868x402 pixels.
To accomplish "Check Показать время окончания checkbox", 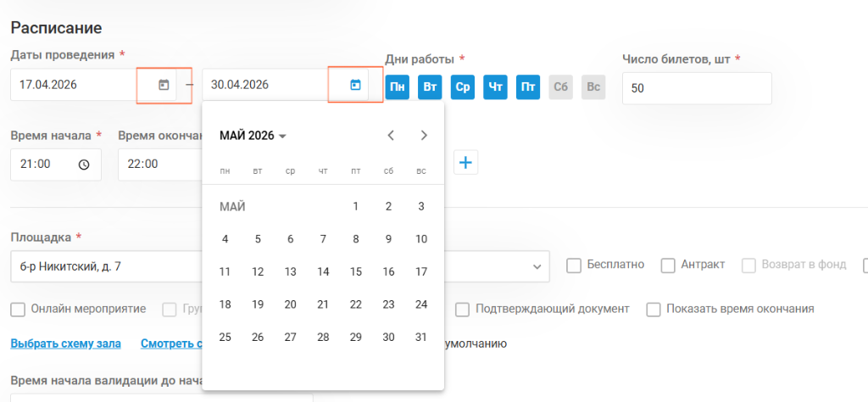I will [654, 310].
